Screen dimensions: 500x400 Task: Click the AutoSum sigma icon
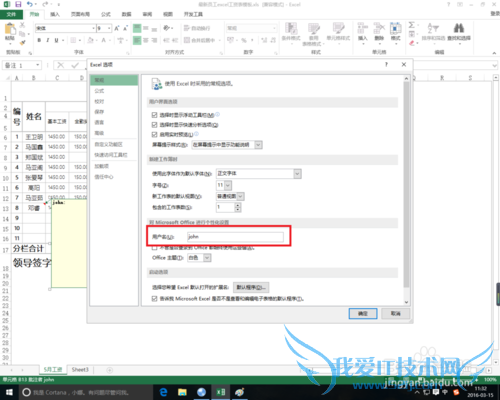(412, 25)
